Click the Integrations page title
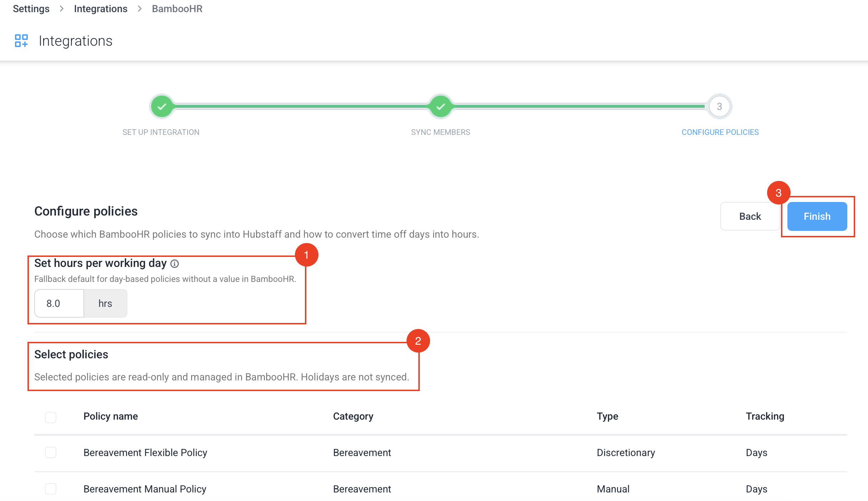Image resolution: width=868 pixels, height=501 pixels. click(x=76, y=41)
